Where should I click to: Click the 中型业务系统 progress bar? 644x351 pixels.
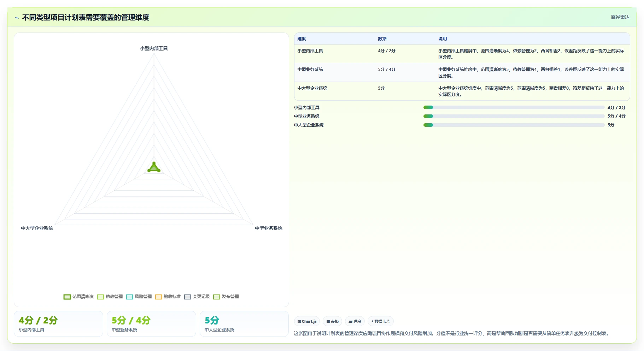[x=514, y=116]
